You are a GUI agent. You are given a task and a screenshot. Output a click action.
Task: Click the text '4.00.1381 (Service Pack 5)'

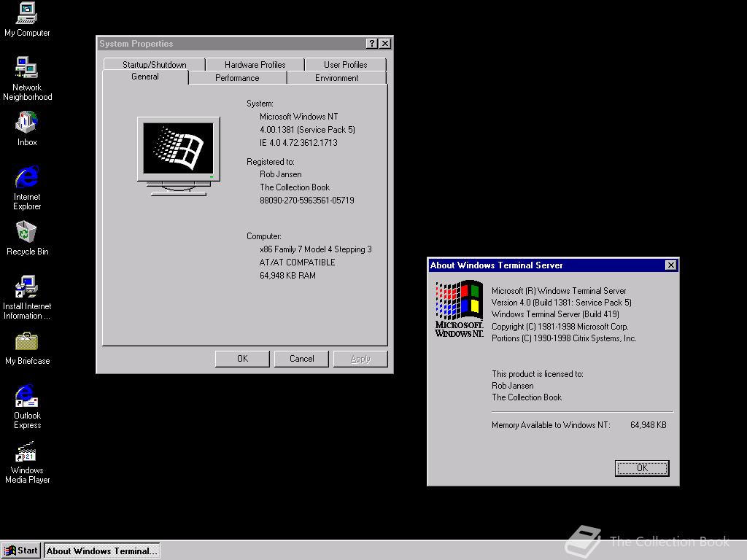[x=307, y=130]
